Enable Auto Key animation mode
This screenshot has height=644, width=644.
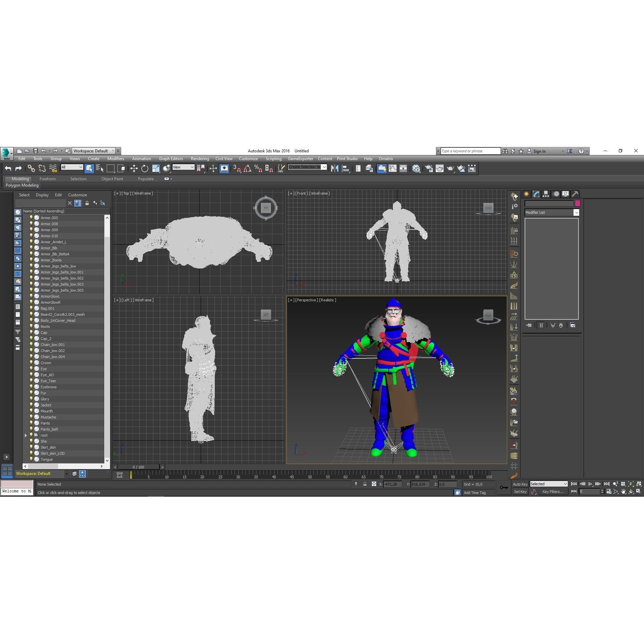click(520, 484)
